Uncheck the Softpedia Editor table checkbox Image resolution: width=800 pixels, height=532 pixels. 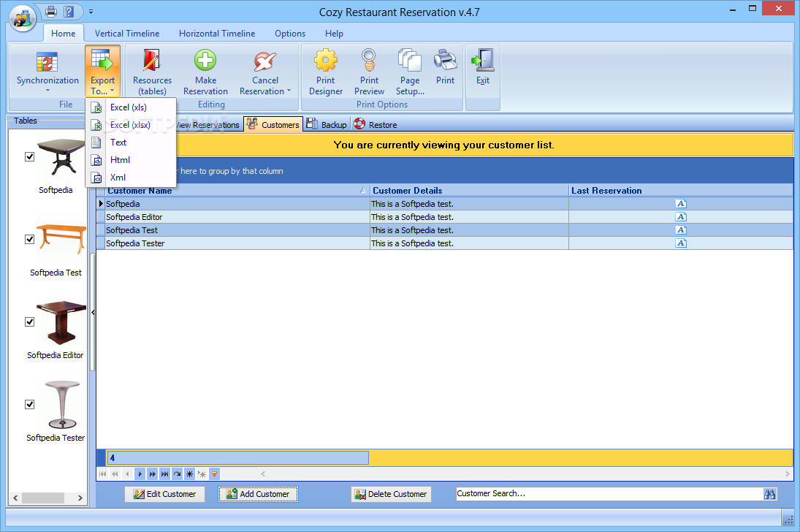30,322
